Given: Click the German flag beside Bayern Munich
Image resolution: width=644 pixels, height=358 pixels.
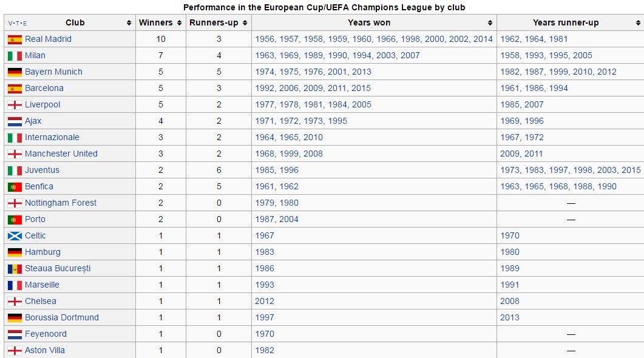Looking at the screenshot, I should point(15,72).
